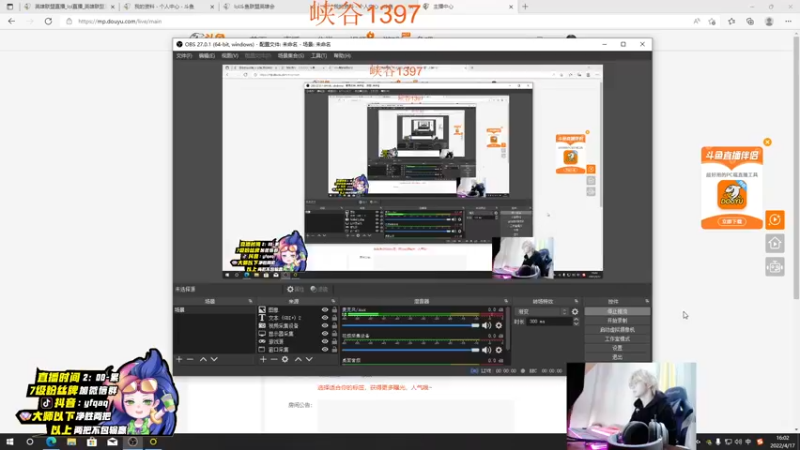
Task: Open browser favorites star icon
Action: point(732,21)
